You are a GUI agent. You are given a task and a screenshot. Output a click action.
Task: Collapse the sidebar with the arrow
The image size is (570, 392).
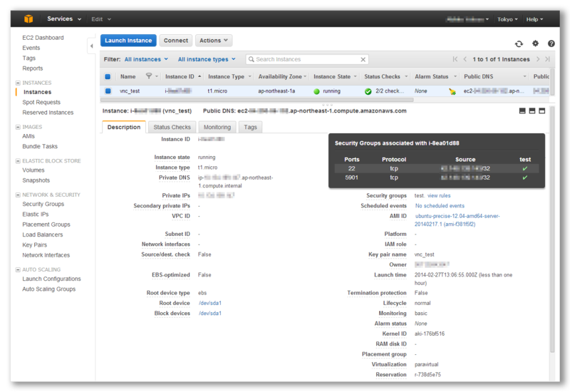point(91,46)
